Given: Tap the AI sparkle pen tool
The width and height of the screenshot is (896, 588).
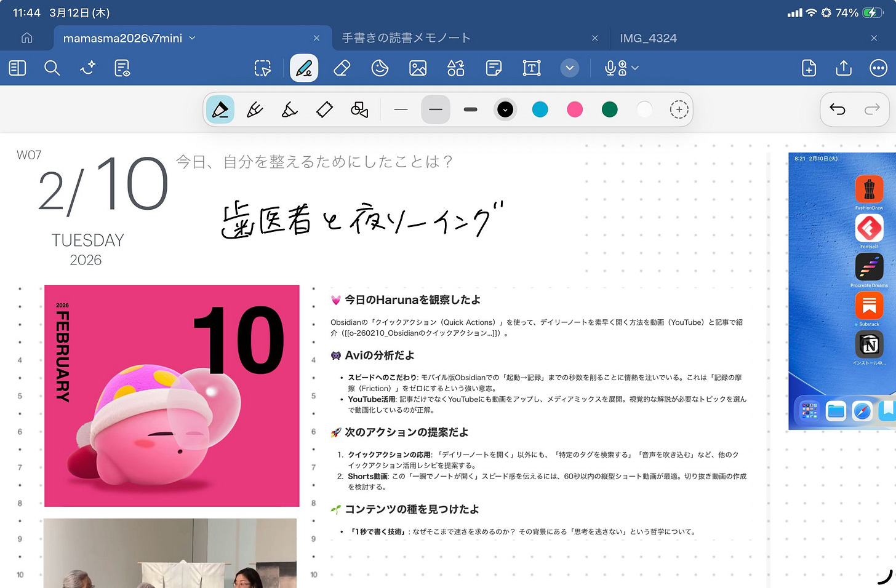Looking at the screenshot, I should pos(87,68).
